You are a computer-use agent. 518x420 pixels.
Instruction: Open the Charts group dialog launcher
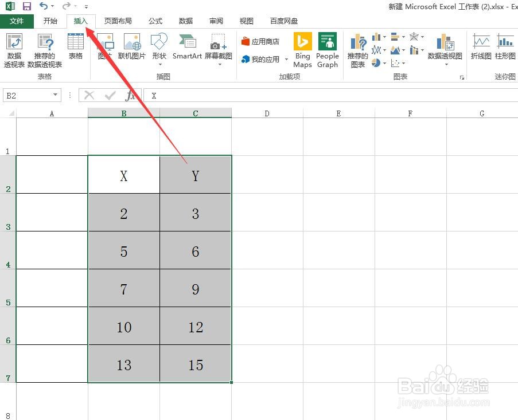[462, 77]
